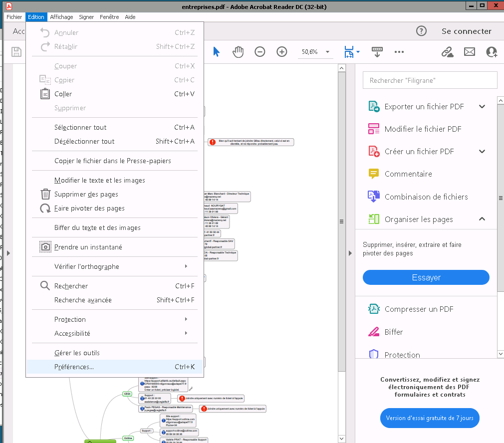The image size is (504, 443).
Task: Choose Modifier le texte et les images
Action: 115,180
